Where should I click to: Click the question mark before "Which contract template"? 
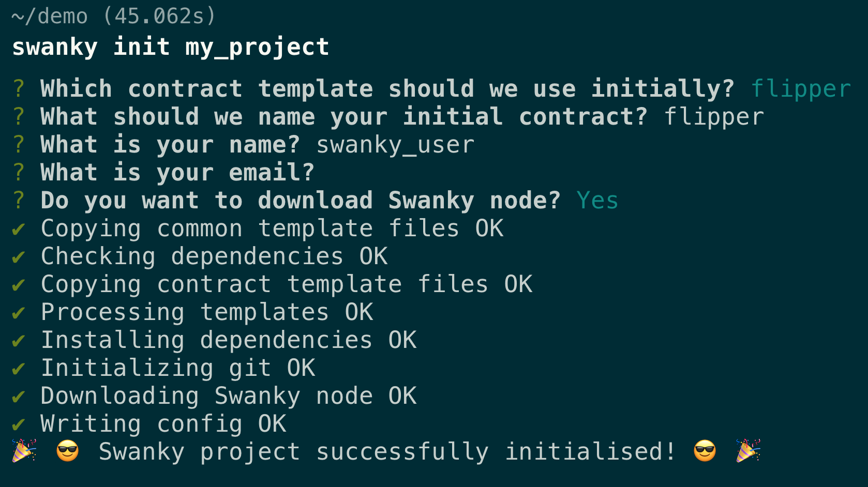pyautogui.click(x=19, y=89)
